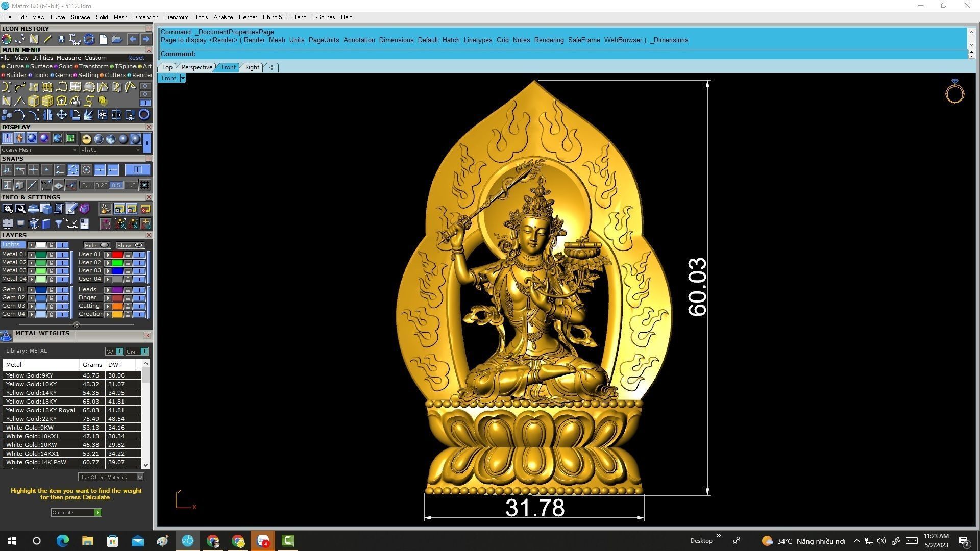Open the T-Splines menu

(324, 17)
